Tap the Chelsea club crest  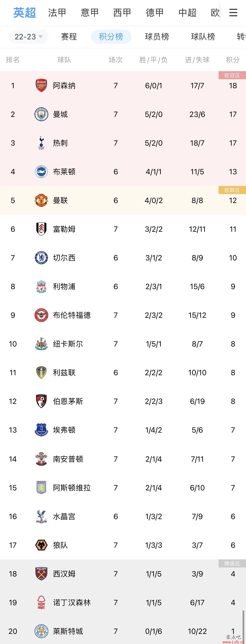tap(41, 258)
